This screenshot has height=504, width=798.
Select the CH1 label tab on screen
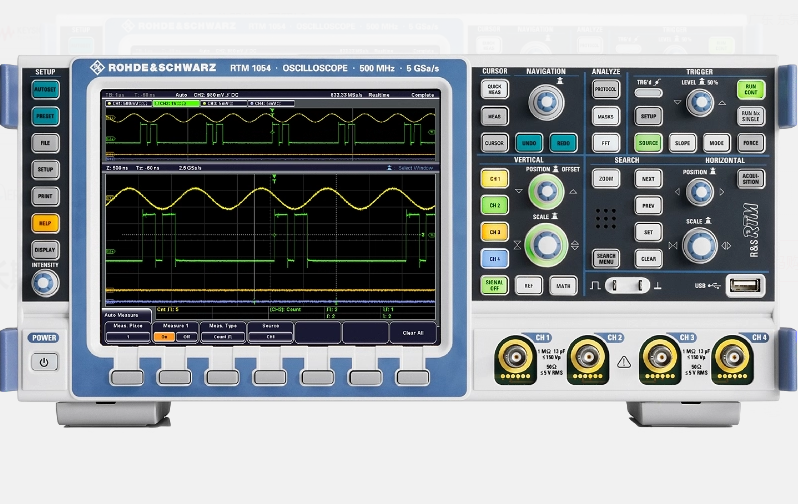(x=129, y=103)
